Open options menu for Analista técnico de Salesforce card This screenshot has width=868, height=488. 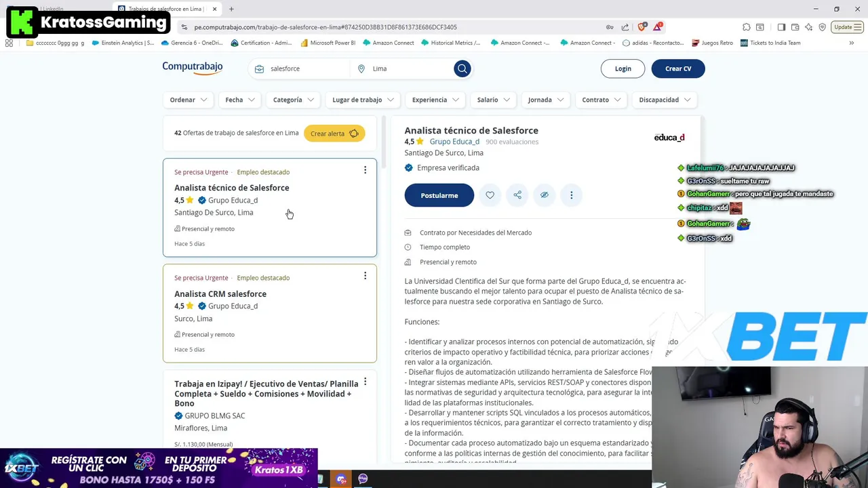pyautogui.click(x=365, y=170)
